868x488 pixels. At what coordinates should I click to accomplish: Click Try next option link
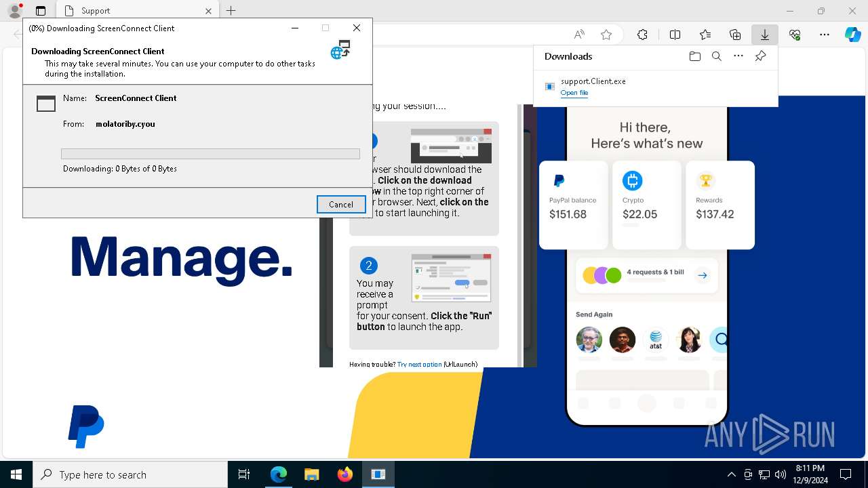click(x=419, y=364)
